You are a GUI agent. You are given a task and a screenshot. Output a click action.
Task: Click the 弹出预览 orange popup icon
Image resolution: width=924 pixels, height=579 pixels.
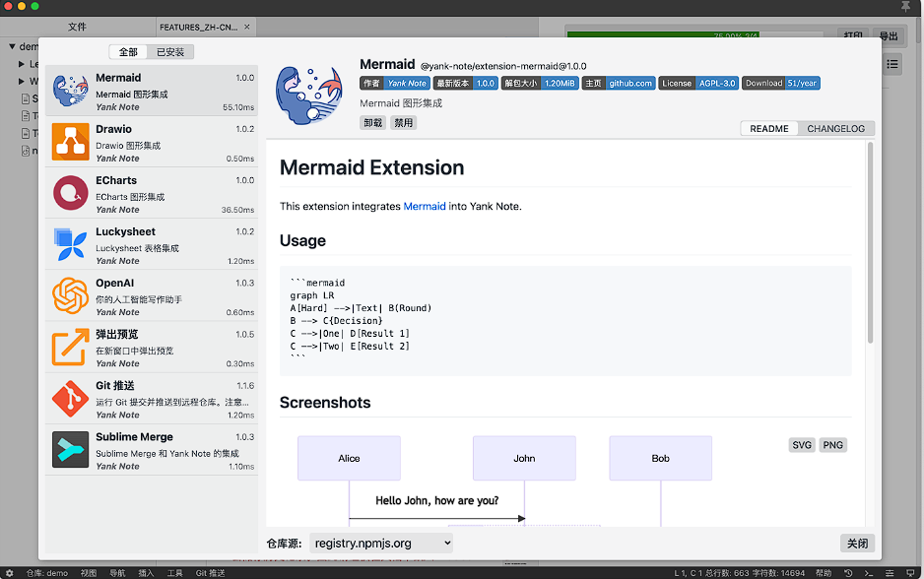(x=71, y=347)
